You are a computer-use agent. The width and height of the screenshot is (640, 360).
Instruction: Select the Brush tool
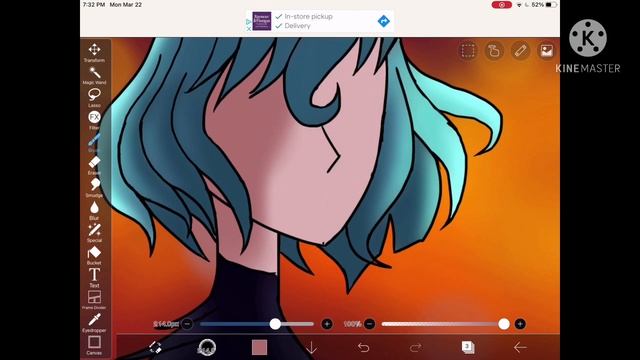pos(94,143)
